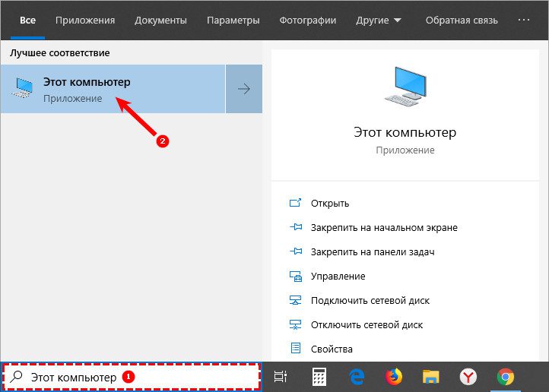Click the Открыть icon

pyautogui.click(x=295, y=203)
